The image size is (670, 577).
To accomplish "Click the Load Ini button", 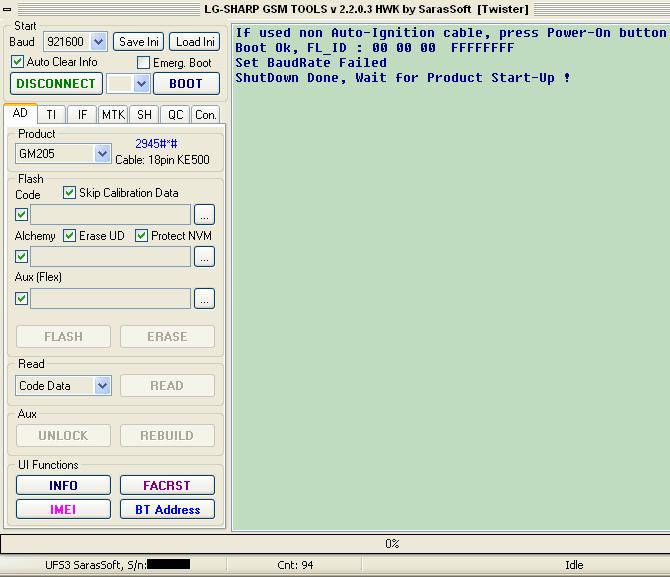I will (195, 41).
